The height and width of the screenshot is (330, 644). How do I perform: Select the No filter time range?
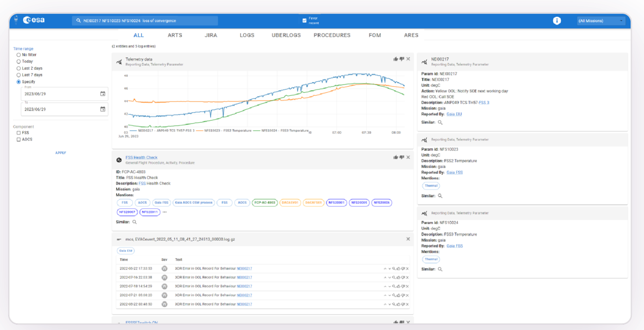18,55
